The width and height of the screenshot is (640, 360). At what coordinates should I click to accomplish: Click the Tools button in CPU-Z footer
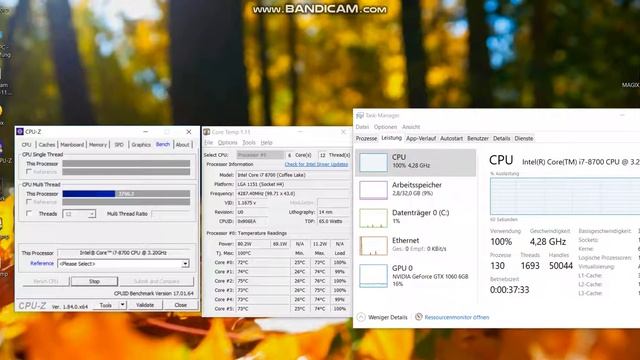tap(106, 305)
